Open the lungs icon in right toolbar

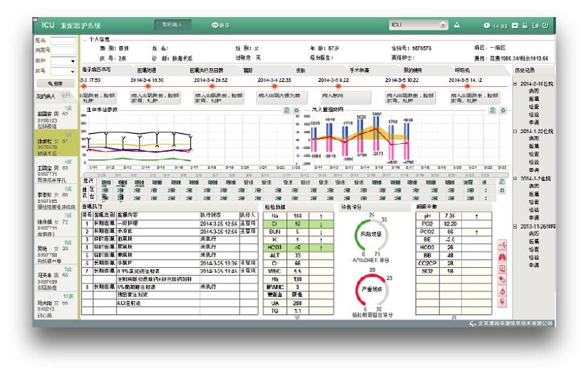[502, 257]
